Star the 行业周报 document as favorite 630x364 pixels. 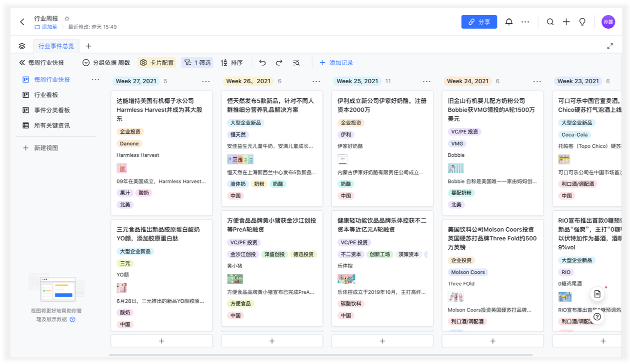coord(67,18)
